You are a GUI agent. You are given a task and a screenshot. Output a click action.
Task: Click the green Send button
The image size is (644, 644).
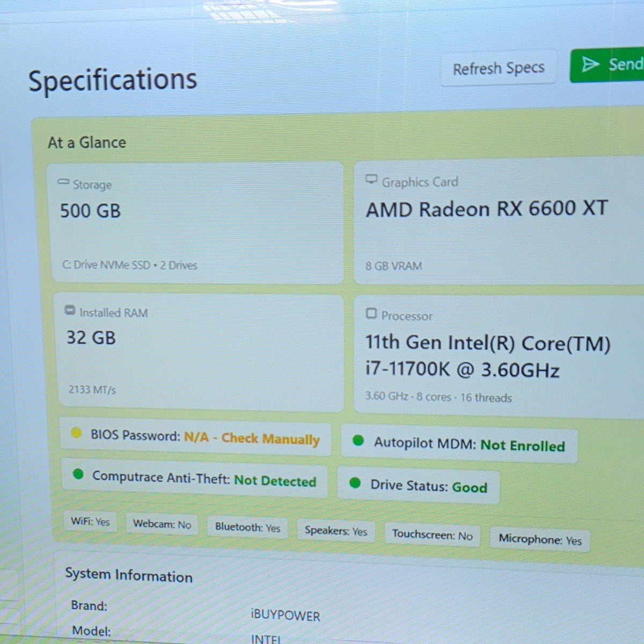(607, 65)
